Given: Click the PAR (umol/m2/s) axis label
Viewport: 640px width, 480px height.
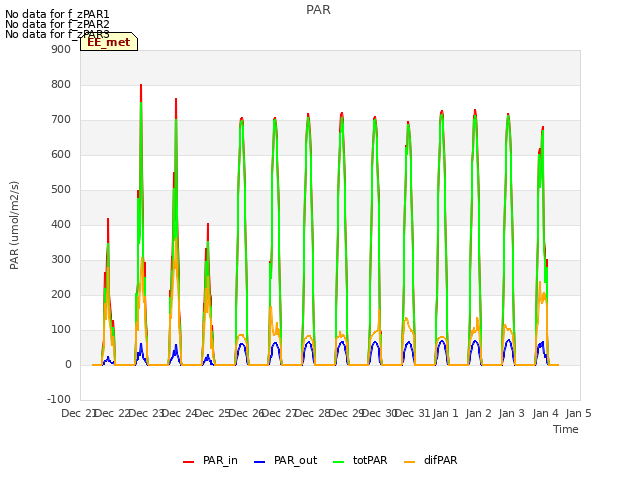Looking at the screenshot, I should coord(14,225).
